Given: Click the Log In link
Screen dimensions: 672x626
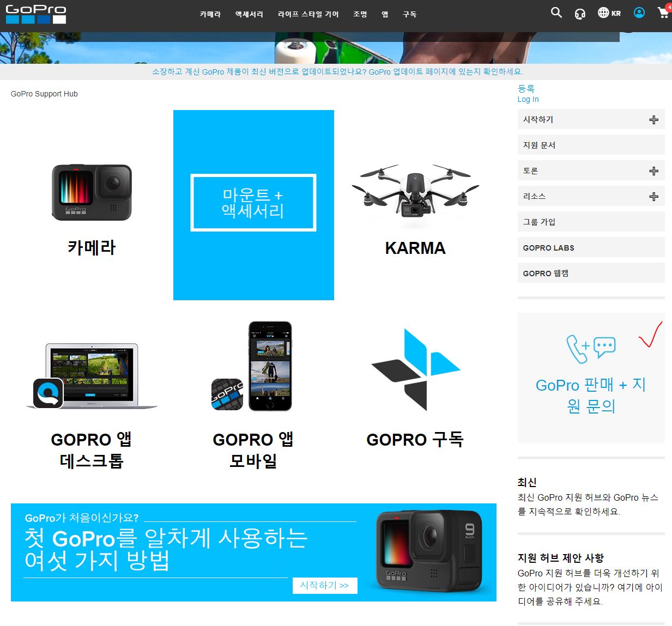Looking at the screenshot, I should tap(528, 99).
